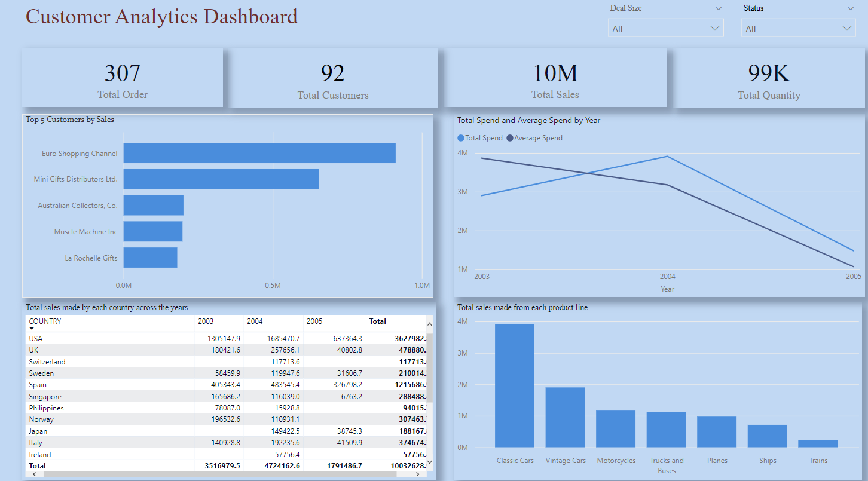Image resolution: width=868 pixels, height=481 pixels.
Task: Select the Italy row
Action: point(226,443)
